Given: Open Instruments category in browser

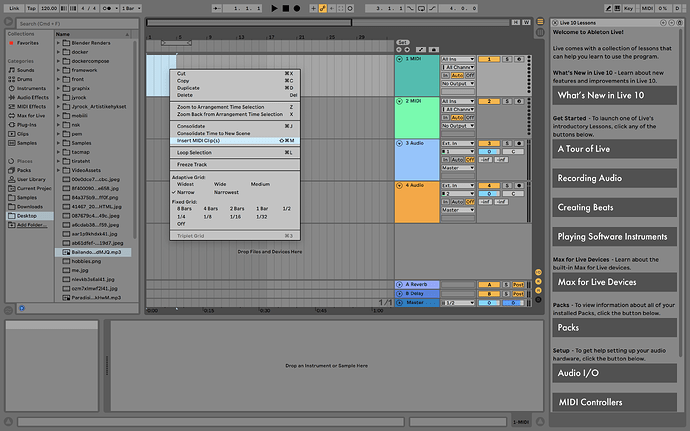Looking at the screenshot, I should tap(31, 88).
